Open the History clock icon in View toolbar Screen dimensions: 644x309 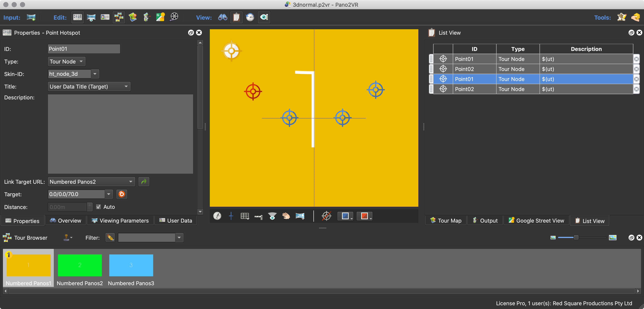point(250,17)
